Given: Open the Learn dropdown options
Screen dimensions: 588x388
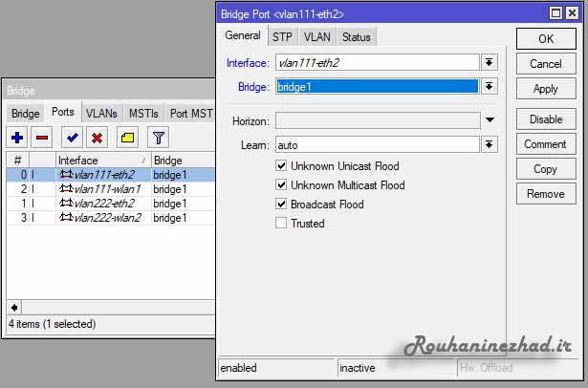Looking at the screenshot, I should click(x=490, y=144).
